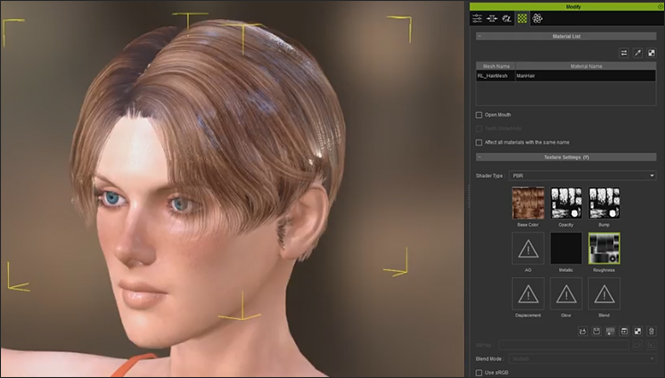Image resolution: width=665 pixels, height=378 pixels.
Task: Toggle the Use sRGB checkbox
Action: click(x=479, y=372)
